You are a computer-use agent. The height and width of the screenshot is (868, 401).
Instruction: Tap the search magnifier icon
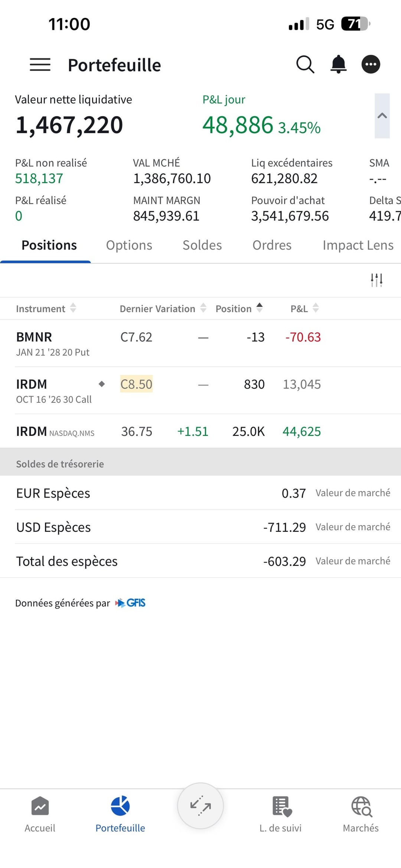[x=305, y=65]
